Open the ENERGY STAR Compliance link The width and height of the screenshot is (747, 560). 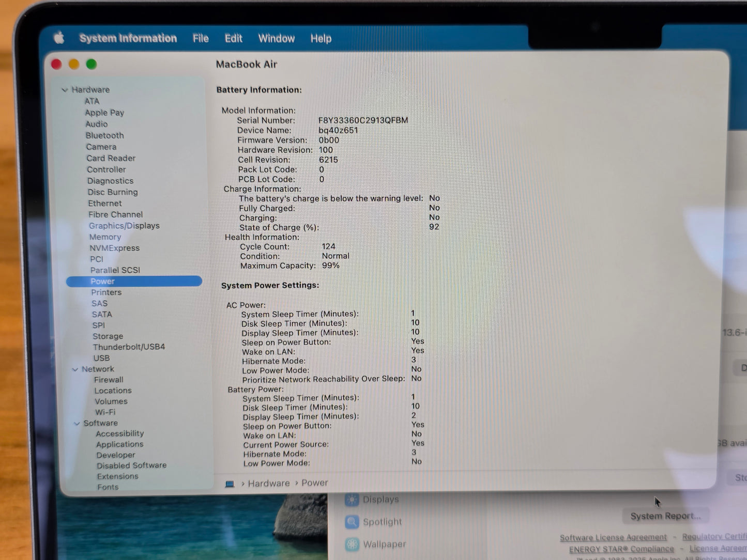620,549
